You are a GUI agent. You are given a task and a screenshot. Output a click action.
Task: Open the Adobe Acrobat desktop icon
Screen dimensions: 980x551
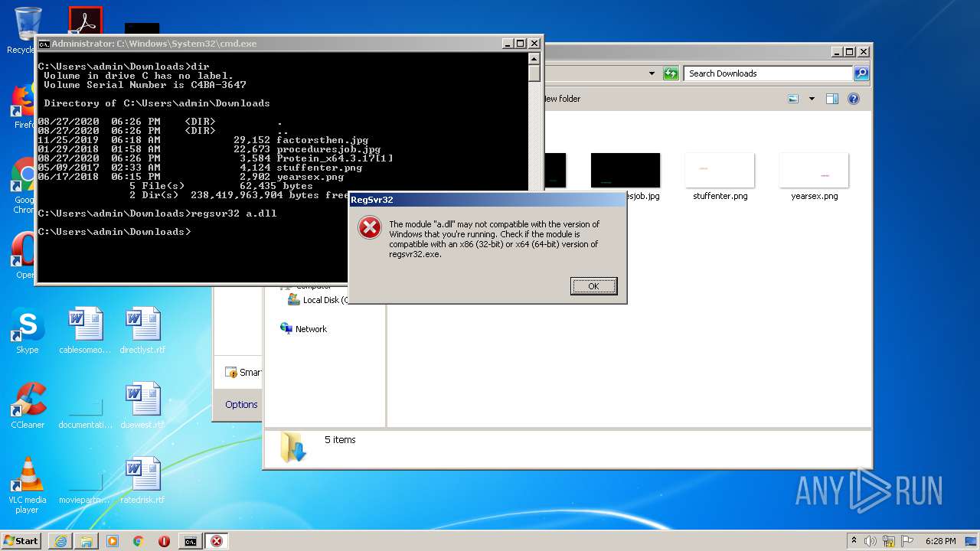click(x=85, y=21)
